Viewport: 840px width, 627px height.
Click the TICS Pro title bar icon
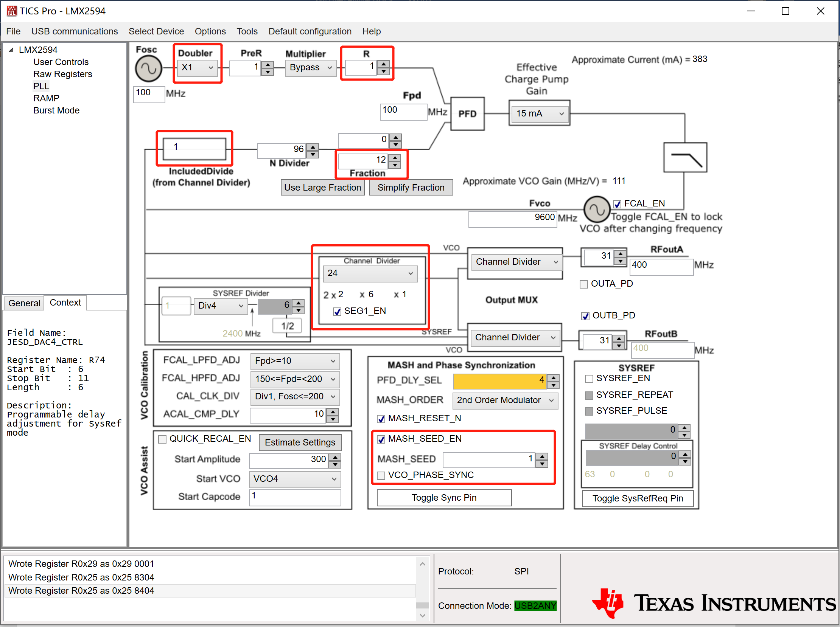[x=11, y=11]
